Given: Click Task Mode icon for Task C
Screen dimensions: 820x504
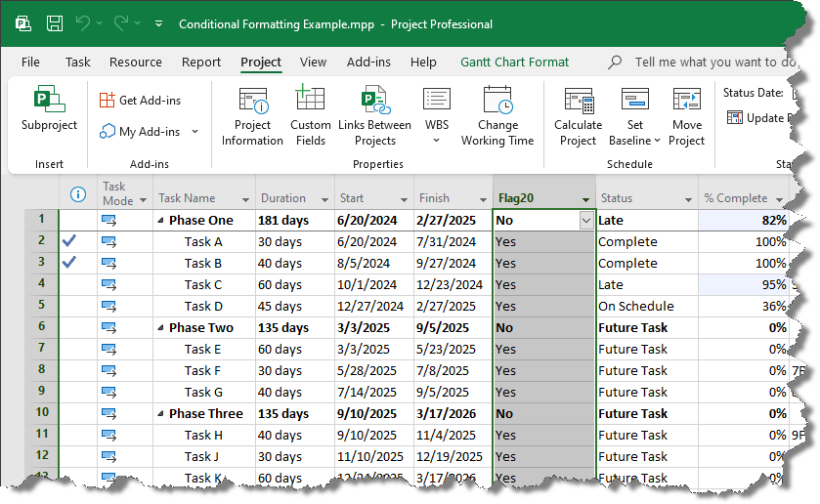Looking at the screenshot, I should point(108,285).
